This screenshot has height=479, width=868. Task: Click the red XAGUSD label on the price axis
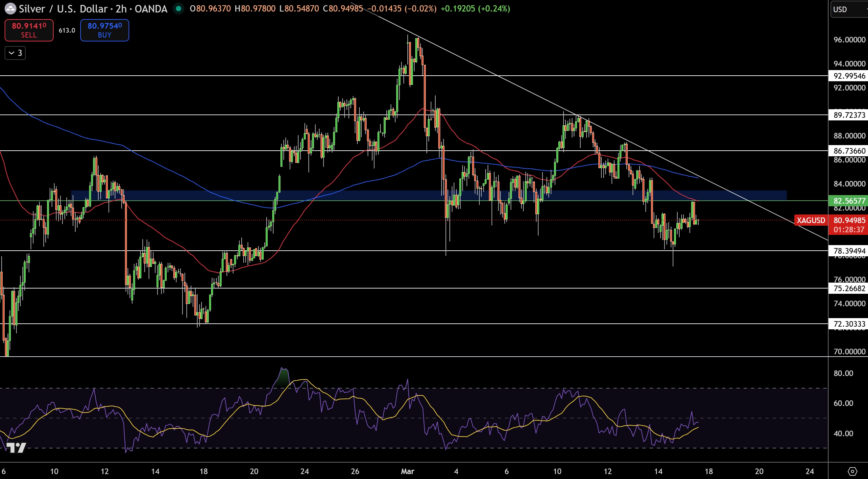pyautogui.click(x=811, y=220)
